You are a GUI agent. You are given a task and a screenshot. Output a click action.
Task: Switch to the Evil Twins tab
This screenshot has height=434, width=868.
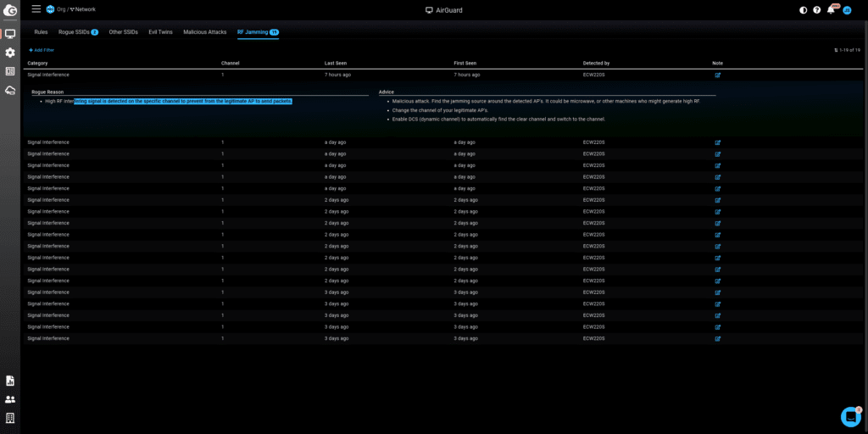click(160, 32)
